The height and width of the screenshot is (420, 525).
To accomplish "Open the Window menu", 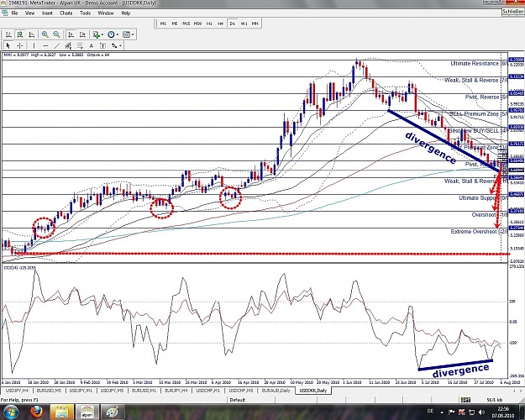I will (106, 13).
